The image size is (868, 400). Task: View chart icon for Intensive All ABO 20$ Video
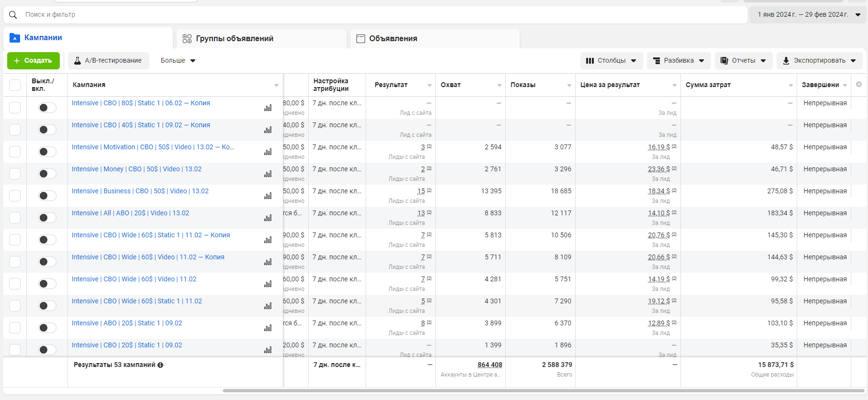tap(268, 218)
